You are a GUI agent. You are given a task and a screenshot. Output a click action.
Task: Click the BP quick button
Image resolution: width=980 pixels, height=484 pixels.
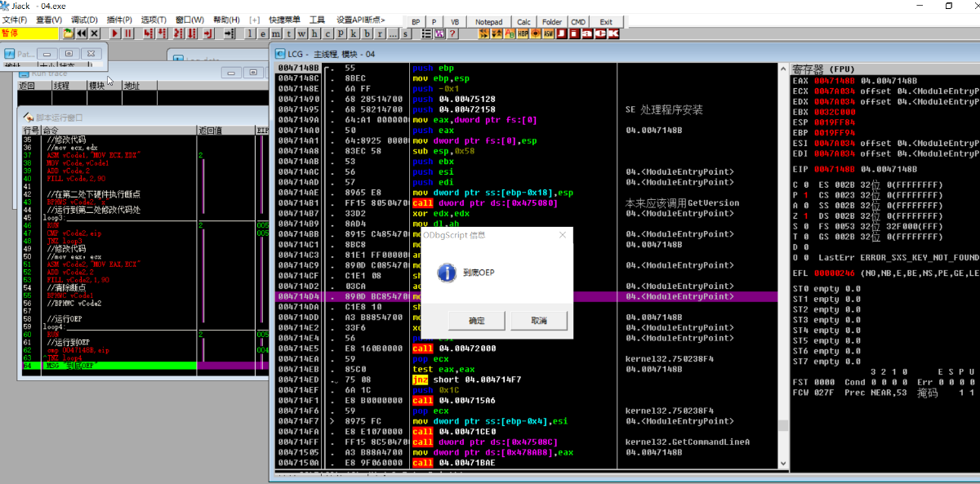coord(416,22)
